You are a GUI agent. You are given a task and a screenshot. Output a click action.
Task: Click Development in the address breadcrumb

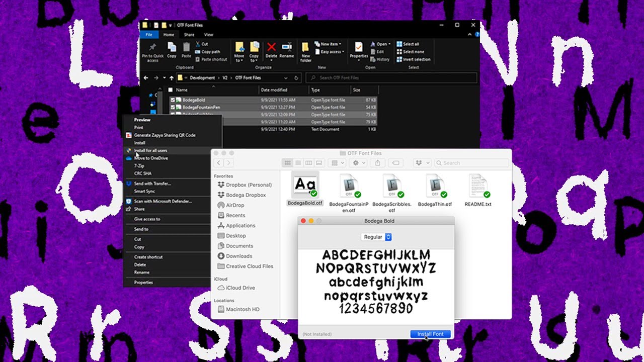point(202,78)
